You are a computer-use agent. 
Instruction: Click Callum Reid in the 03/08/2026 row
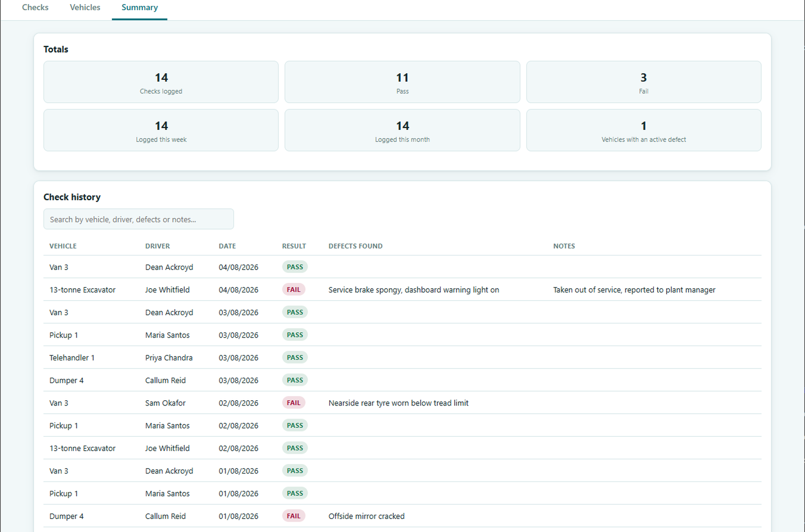pyautogui.click(x=165, y=381)
